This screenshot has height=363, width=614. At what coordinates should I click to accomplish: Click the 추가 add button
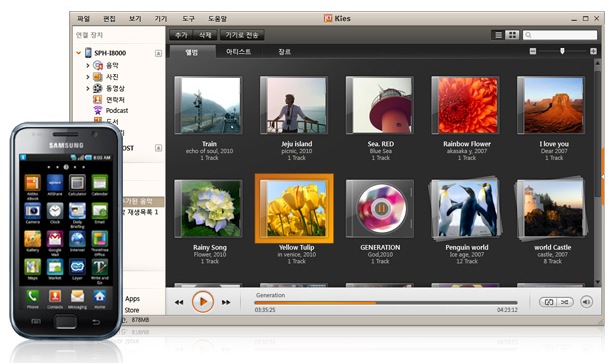tap(181, 35)
